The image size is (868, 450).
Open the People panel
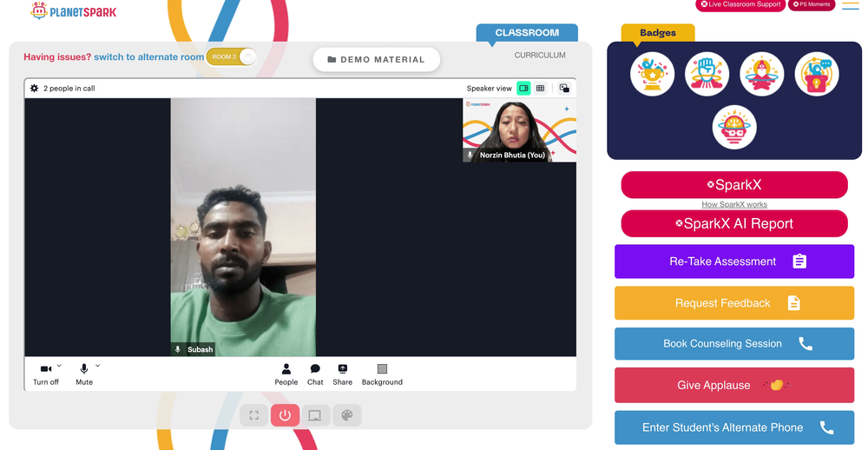pos(286,374)
